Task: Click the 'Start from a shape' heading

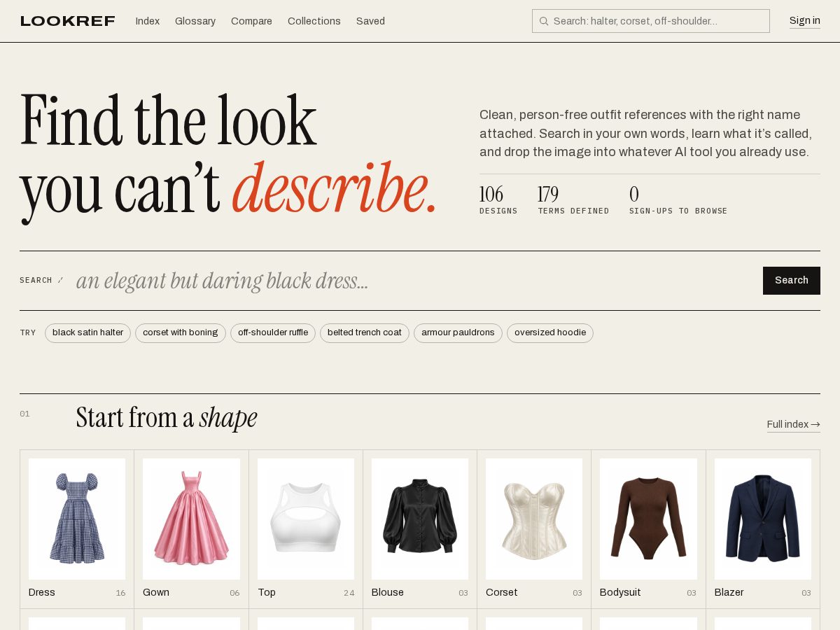Action: [167, 419]
